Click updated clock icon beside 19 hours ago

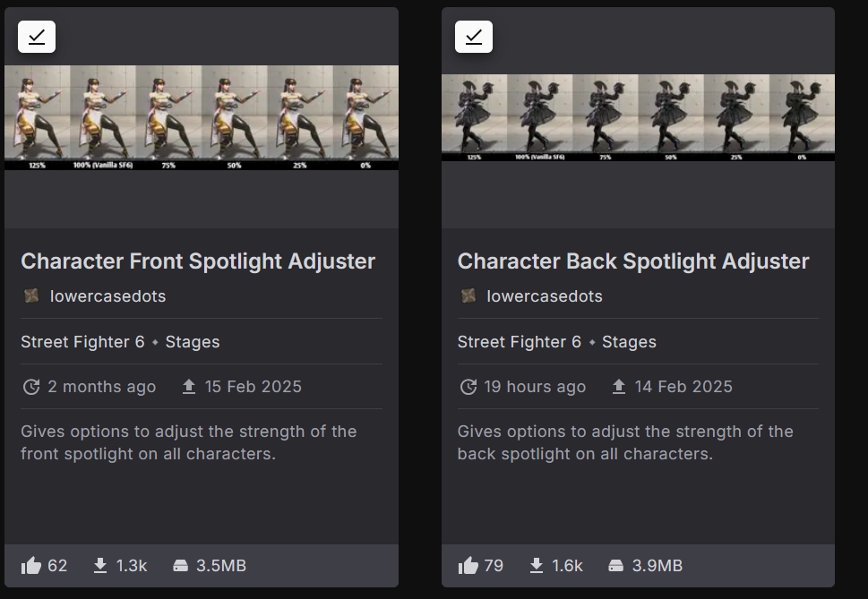click(468, 387)
